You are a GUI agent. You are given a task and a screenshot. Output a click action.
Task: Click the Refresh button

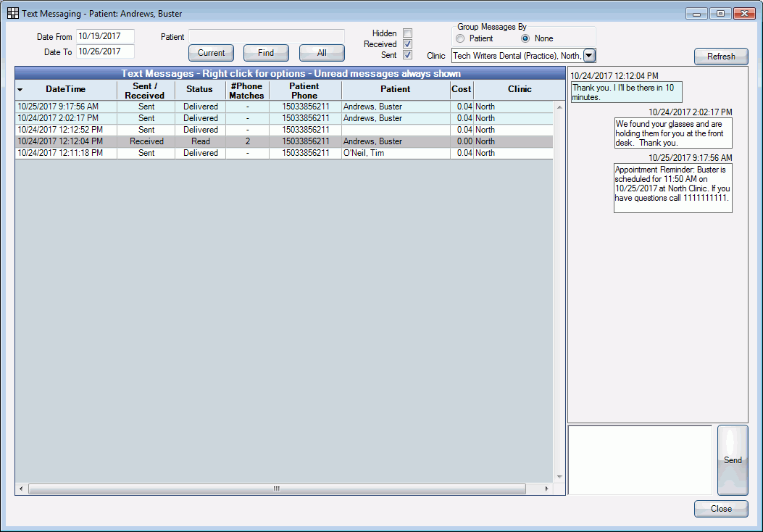tap(721, 57)
